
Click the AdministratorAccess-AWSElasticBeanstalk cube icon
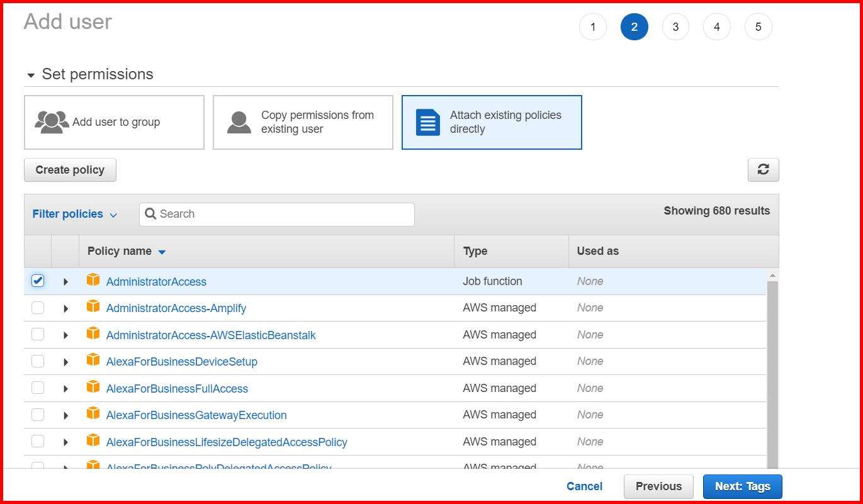(x=93, y=334)
